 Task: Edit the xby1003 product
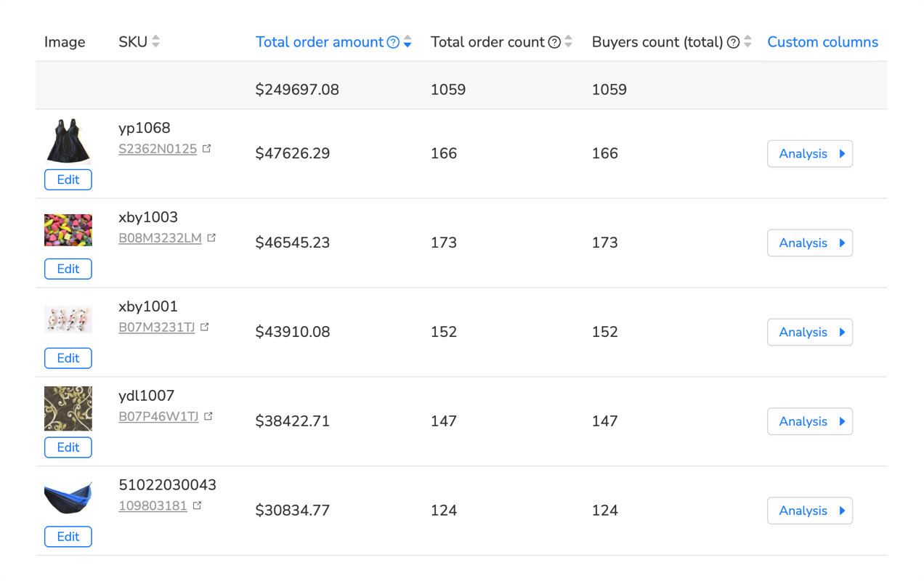(68, 269)
